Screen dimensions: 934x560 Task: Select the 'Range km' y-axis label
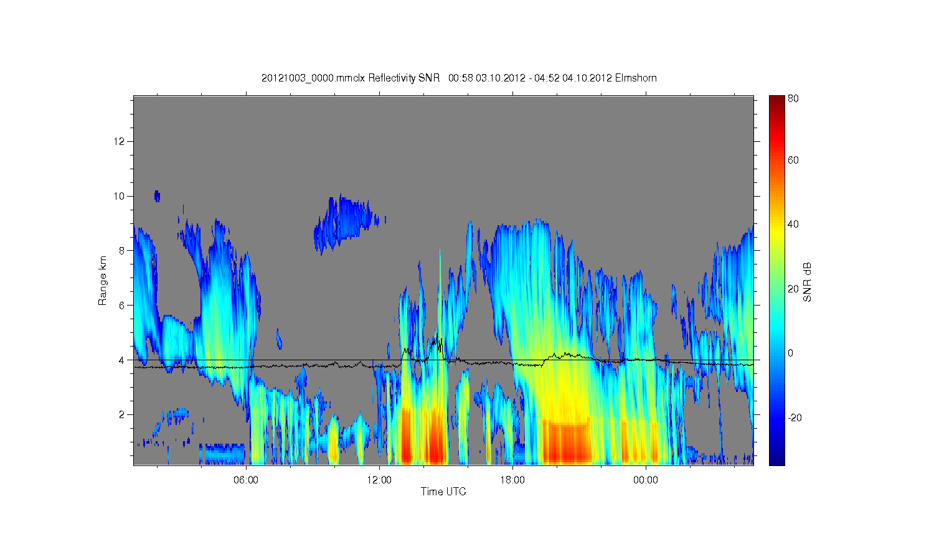point(102,281)
